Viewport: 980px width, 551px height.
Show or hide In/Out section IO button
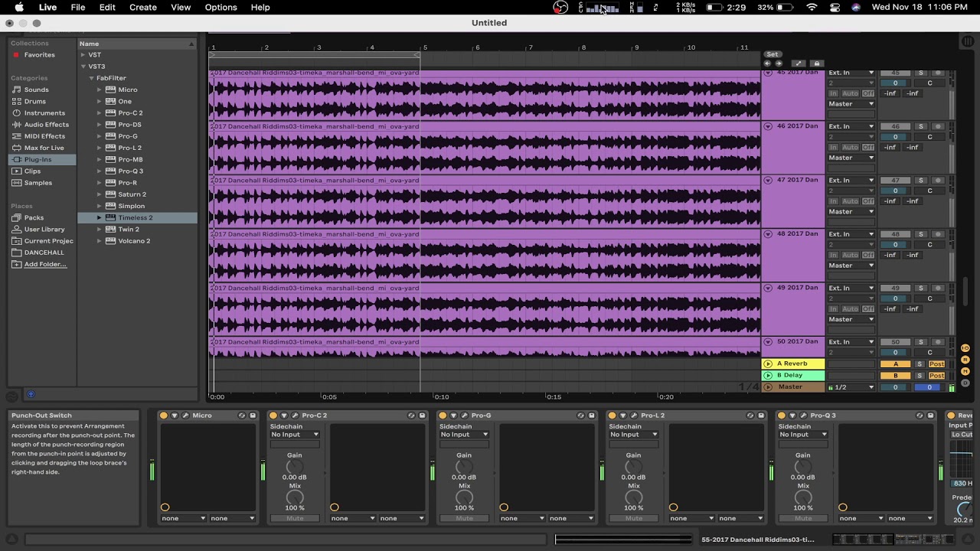[965, 348]
